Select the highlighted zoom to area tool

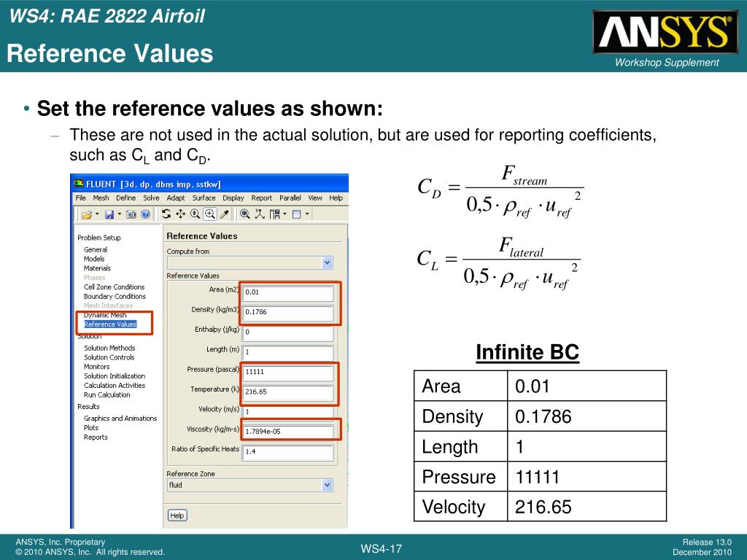point(209,214)
